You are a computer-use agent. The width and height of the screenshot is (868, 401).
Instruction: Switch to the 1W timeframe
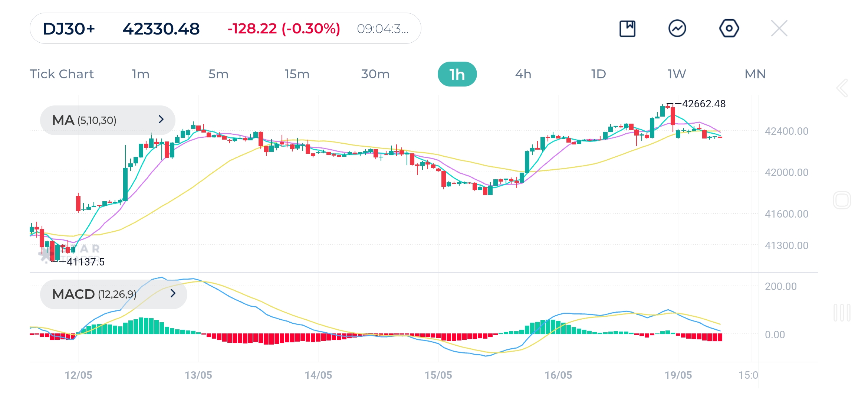tap(677, 74)
